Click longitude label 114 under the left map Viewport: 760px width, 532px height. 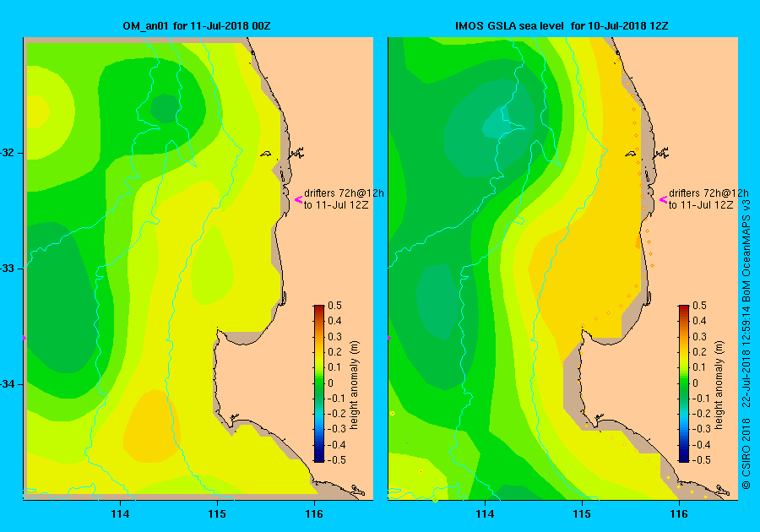tap(120, 514)
